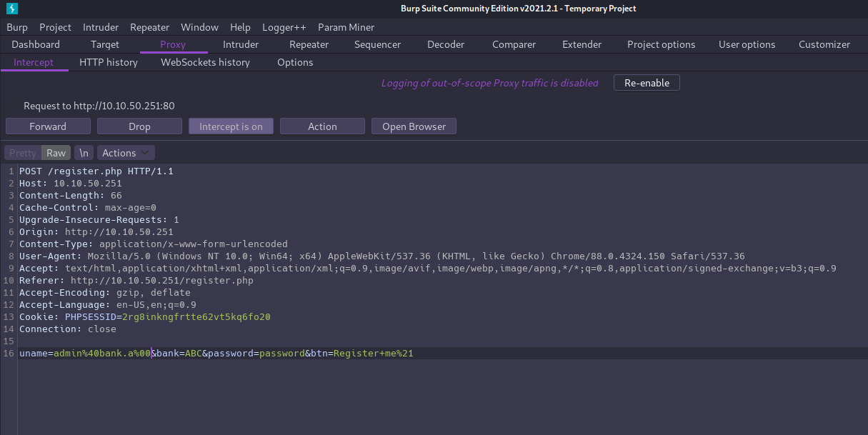Drop the intercepted request

click(x=139, y=126)
